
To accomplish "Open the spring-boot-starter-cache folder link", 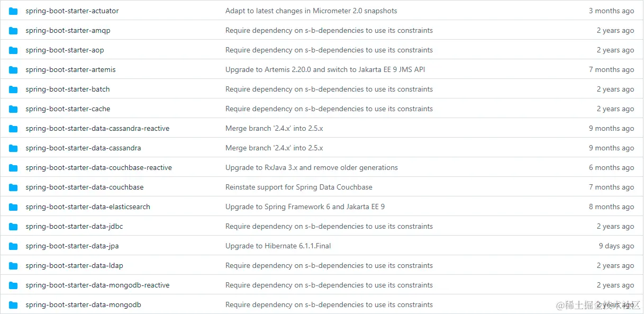I will [x=68, y=109].
